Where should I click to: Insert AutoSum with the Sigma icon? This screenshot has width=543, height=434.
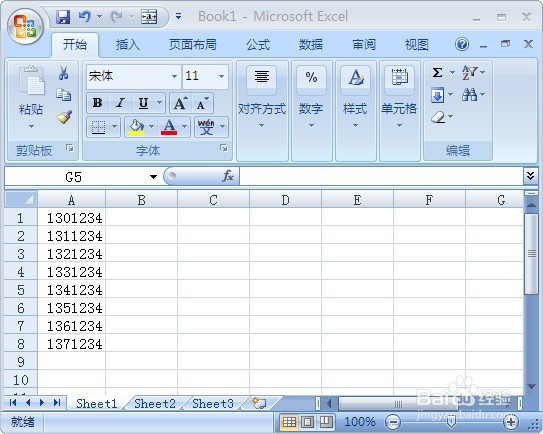437,73
